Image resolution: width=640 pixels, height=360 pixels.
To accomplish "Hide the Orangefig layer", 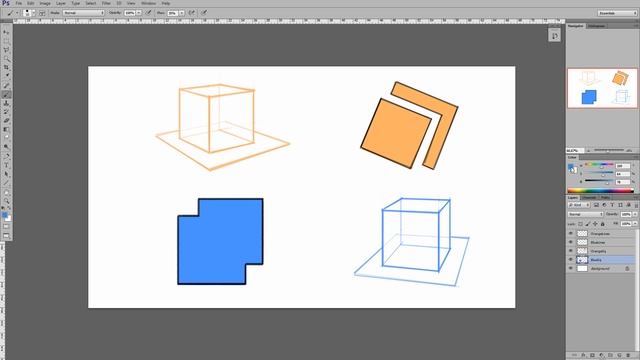I will point(571,251).
